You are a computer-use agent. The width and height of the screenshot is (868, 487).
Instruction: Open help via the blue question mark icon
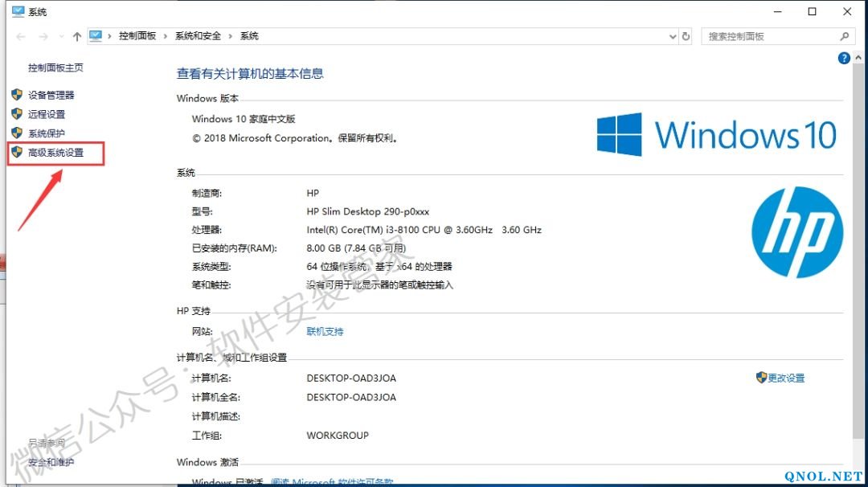coord(844,58)
